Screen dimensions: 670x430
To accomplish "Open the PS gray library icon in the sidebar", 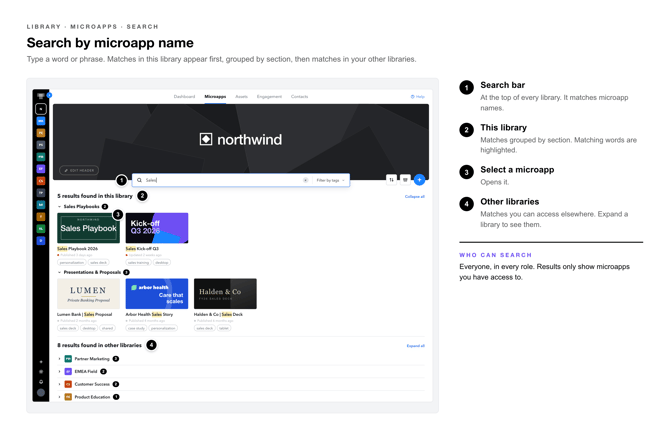I will coord(41,145).
